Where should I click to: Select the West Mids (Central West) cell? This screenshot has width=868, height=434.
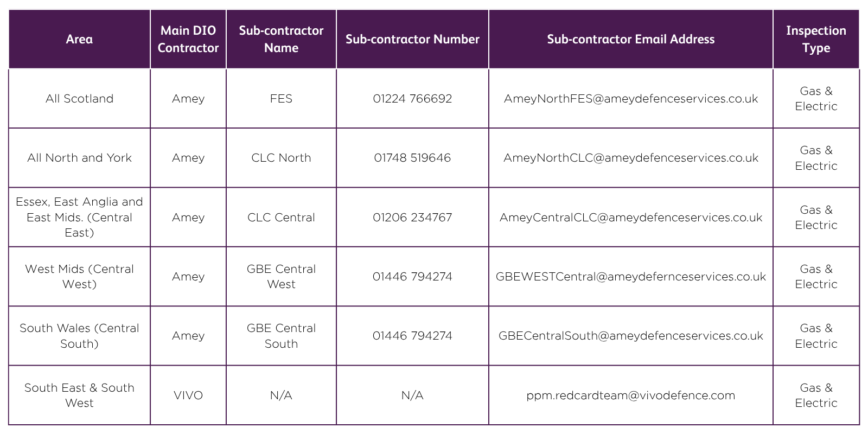pyautogui.click(x=79, y=277)
